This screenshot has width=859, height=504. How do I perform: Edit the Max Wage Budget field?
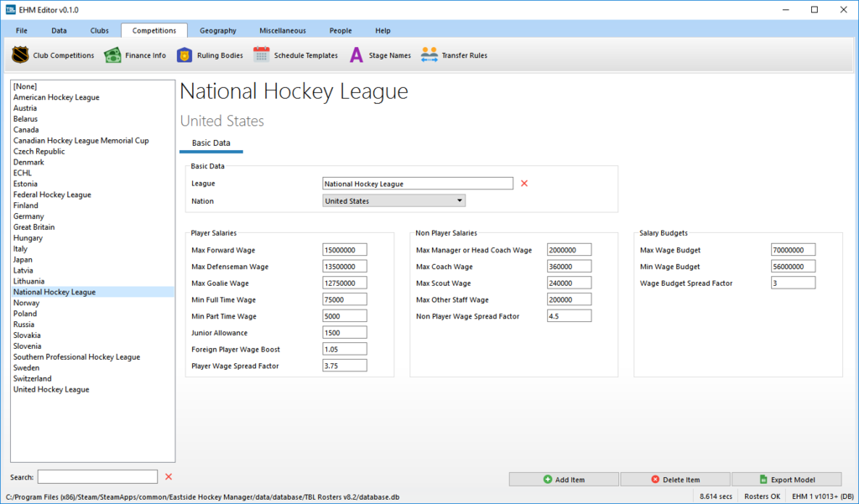pos(794,250)
